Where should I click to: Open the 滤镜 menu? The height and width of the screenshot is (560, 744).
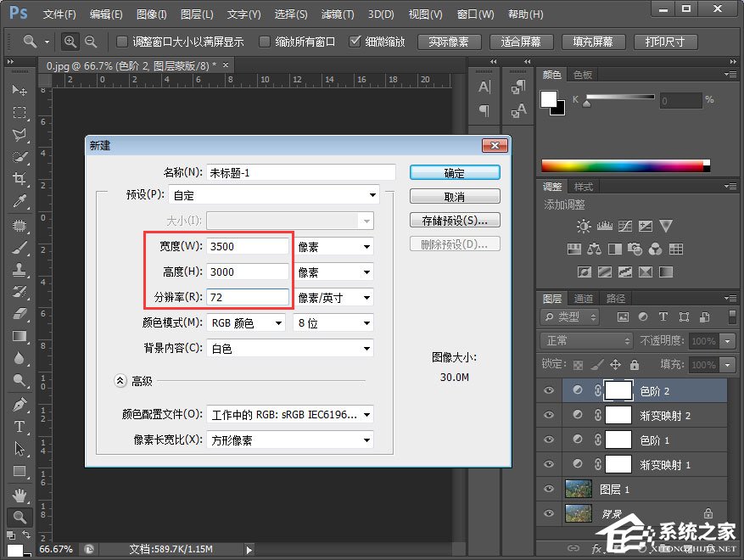click(337, 14)
